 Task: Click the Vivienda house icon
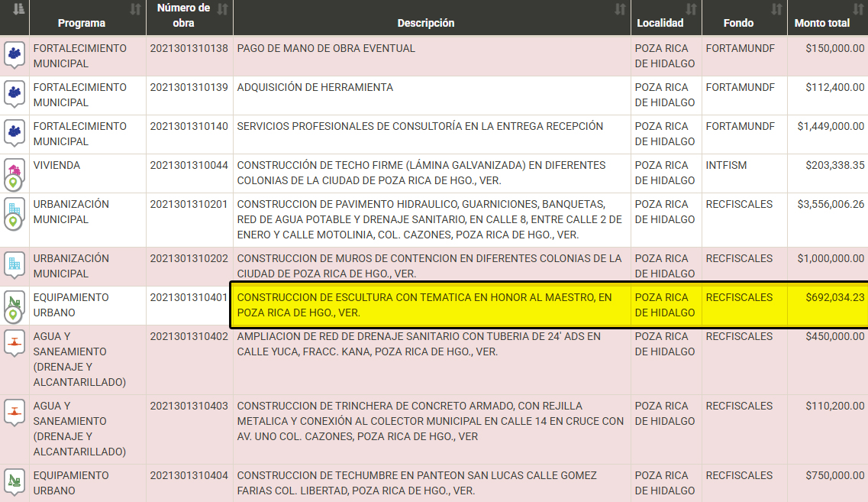[14, 168]
